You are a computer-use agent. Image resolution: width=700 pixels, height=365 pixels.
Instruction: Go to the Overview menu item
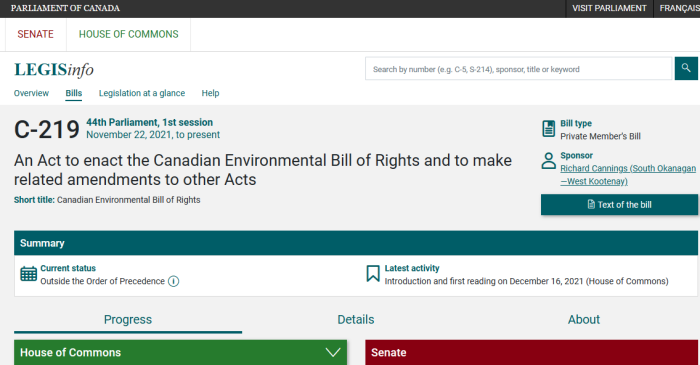[31, 93]
